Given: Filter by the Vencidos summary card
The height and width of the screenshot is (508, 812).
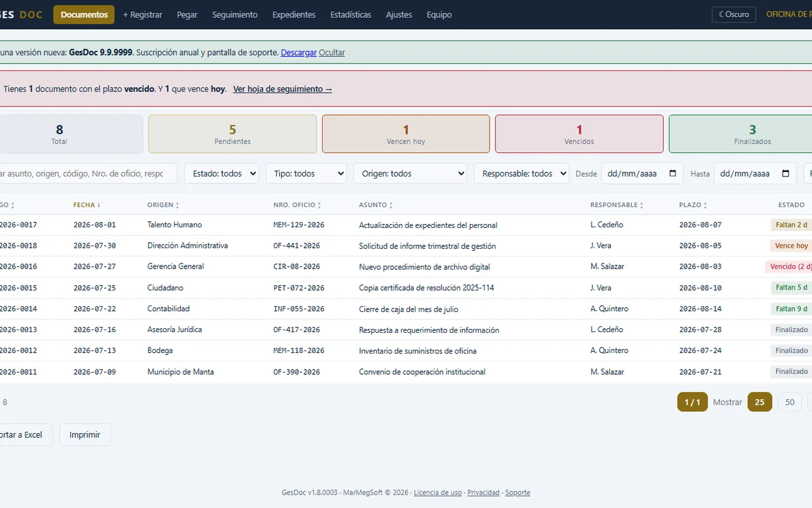Looking at the screenshot, I should [x=579, y=134].
